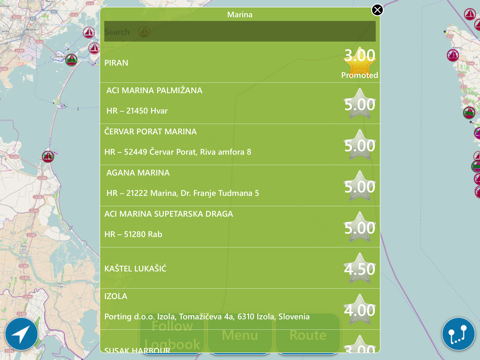
Task: Open ACI Marina Palmižana entry
Action: tap(240, 103)
